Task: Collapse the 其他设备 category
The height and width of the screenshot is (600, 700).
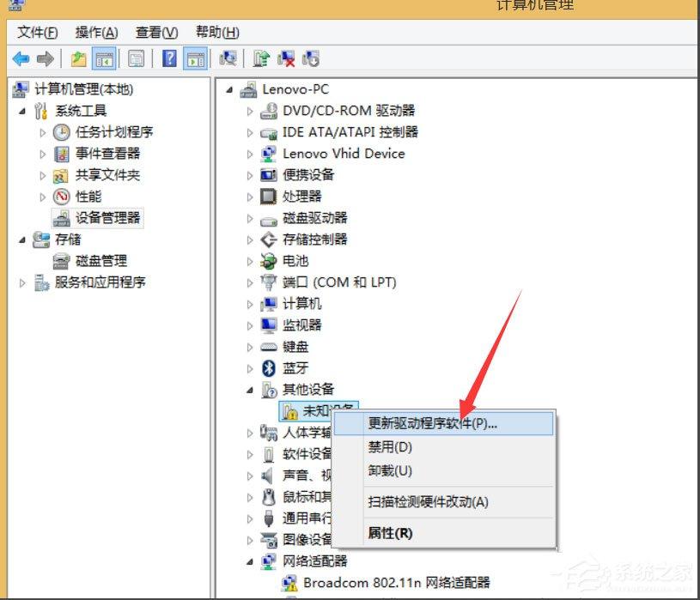Action: pyautogui.click(x=249, y=389)
